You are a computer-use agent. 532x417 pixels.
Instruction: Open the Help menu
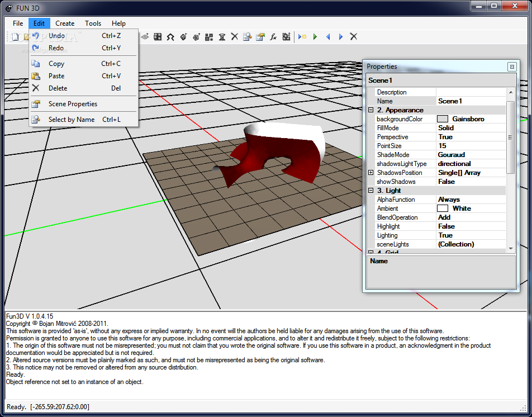tap(118, 23)
